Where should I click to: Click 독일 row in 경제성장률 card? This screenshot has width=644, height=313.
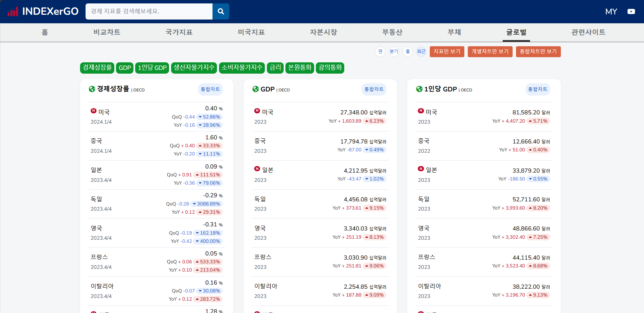[x=157, y=204]
